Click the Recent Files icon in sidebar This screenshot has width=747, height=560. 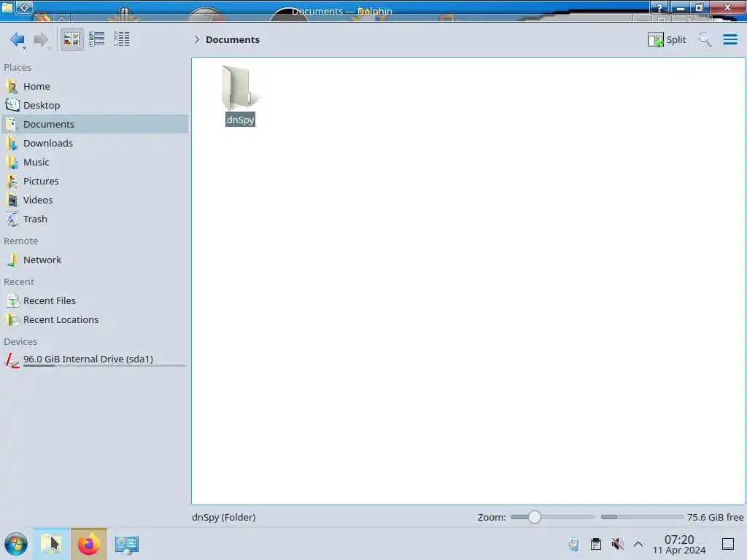(12, 301)
